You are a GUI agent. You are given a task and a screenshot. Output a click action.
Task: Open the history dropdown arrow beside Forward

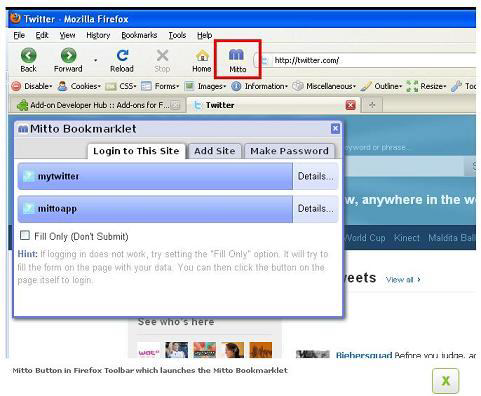[x=95, y=60]
